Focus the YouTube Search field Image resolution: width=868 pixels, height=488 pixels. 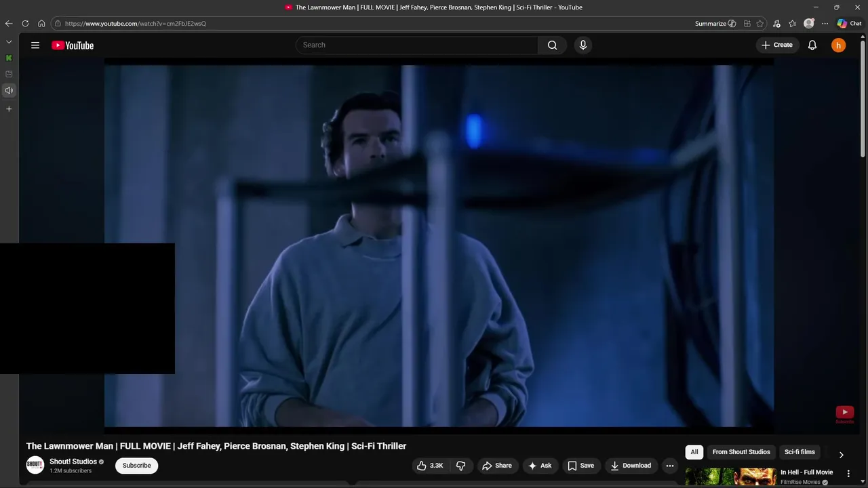[x=417, y=45]
